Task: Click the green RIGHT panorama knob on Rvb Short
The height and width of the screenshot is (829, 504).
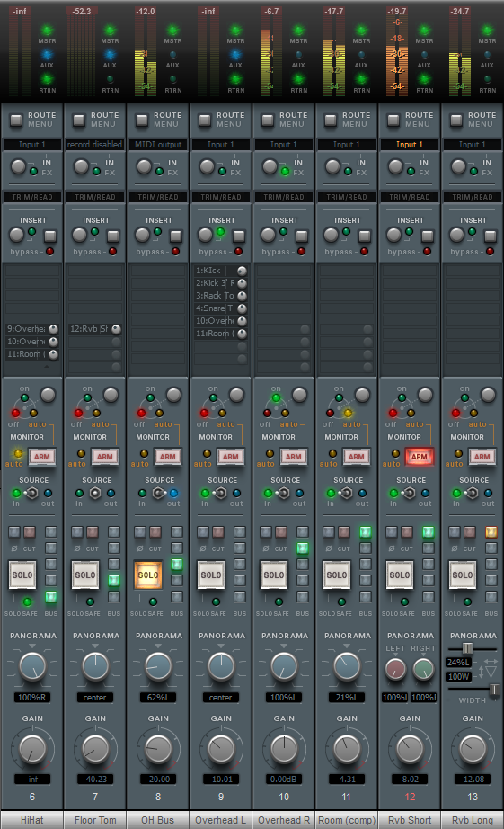Action: (423, 669)
